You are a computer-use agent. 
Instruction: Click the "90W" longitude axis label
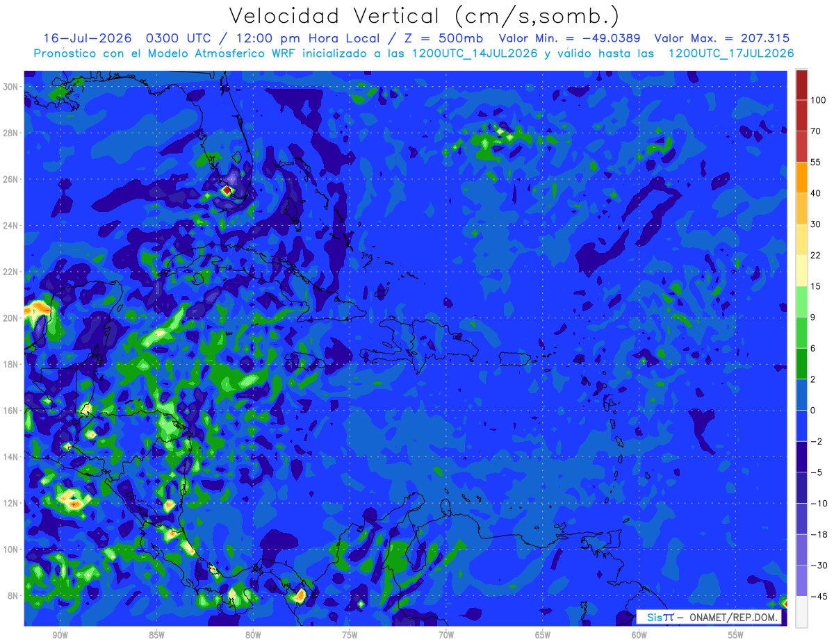[60, 635]
